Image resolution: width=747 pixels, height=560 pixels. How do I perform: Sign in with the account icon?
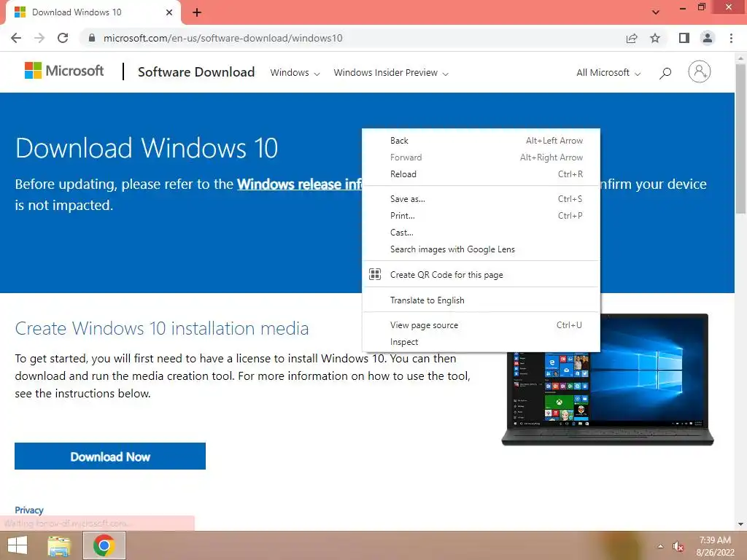700,72
